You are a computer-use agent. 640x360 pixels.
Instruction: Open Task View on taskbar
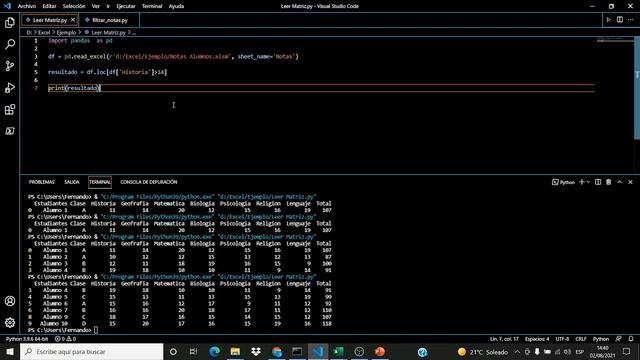coord(193,351)
